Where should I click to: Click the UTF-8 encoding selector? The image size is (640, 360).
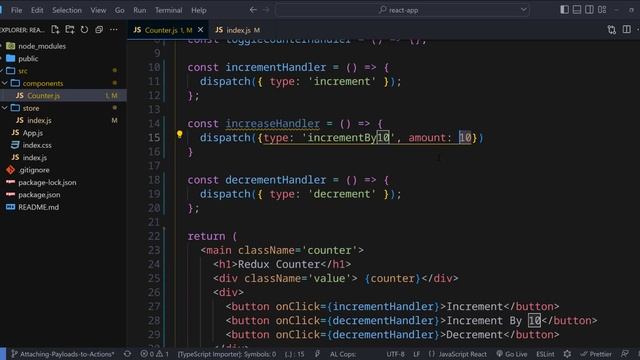point(395,354)
